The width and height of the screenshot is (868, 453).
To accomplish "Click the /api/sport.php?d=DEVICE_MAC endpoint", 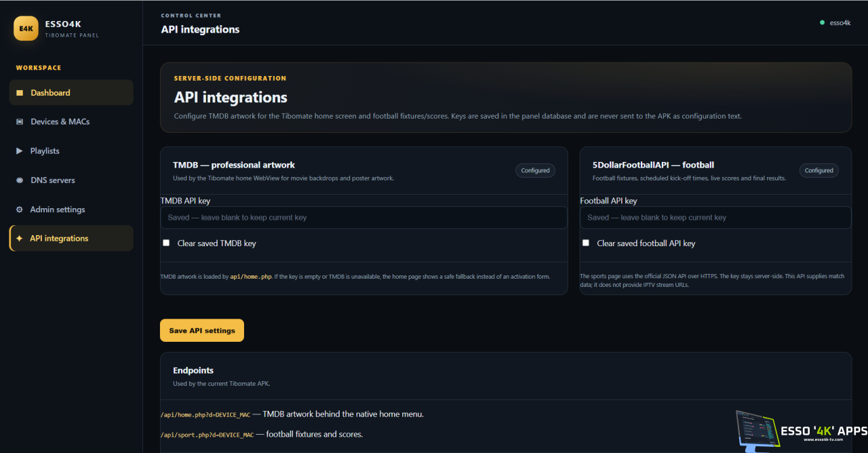I will [207, 434].
